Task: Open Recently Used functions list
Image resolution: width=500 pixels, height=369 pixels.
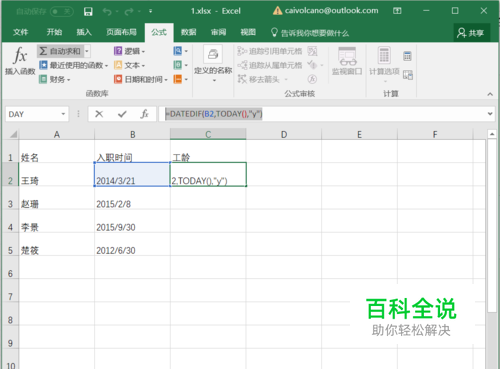Action: pyautogui.click(x=73, y=65)
